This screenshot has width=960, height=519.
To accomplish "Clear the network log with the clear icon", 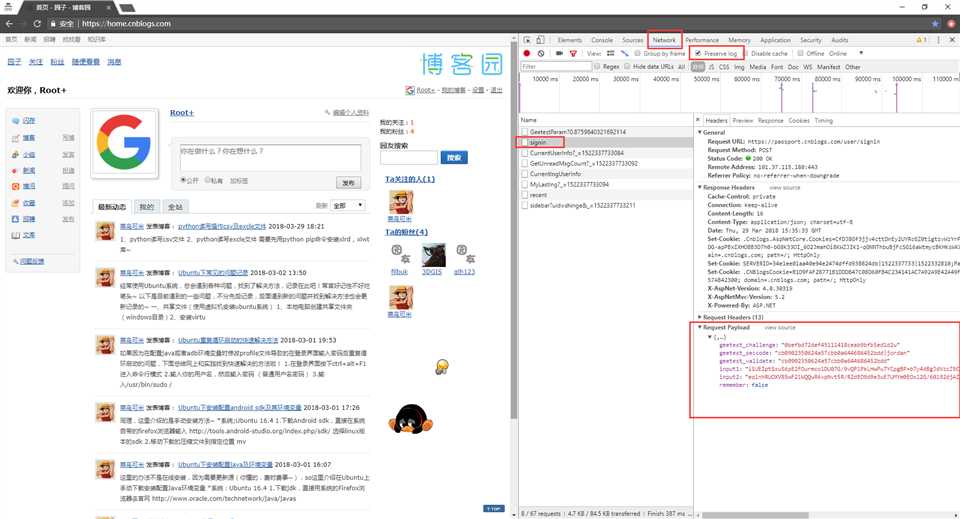I will click(x=541, y=53).
